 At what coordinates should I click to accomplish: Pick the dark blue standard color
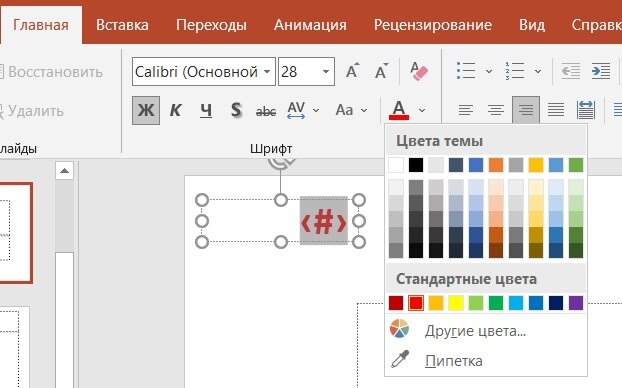click(556, 303)
